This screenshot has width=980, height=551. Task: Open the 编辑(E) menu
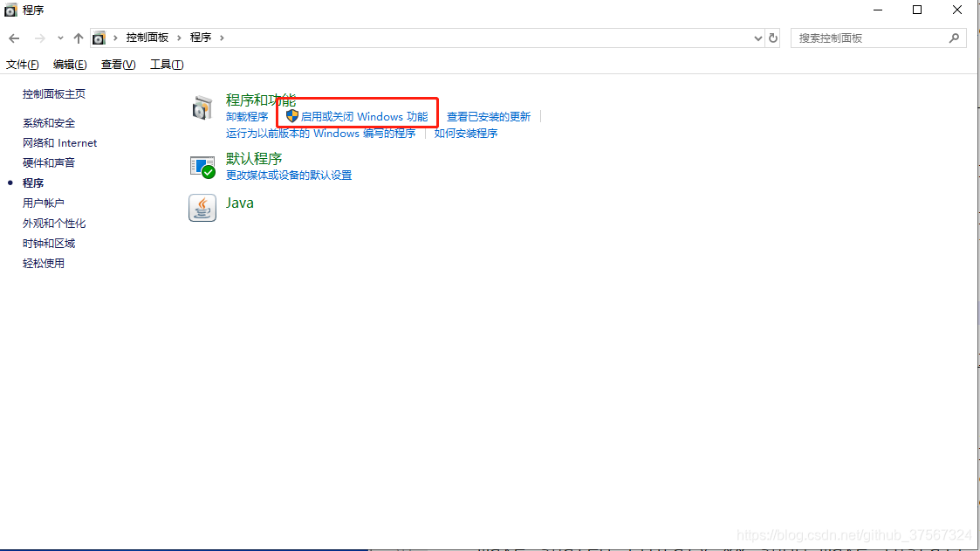coord(70,65)
